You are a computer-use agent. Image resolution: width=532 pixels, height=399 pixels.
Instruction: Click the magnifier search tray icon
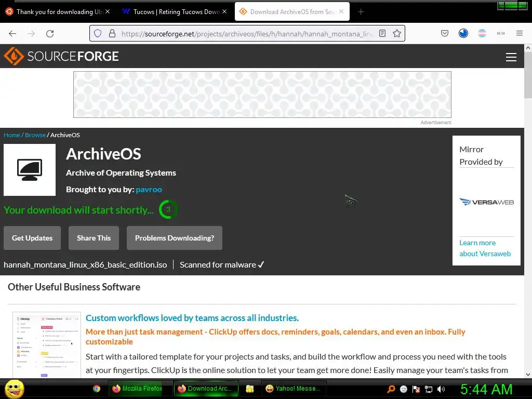[x=391, y=389]
